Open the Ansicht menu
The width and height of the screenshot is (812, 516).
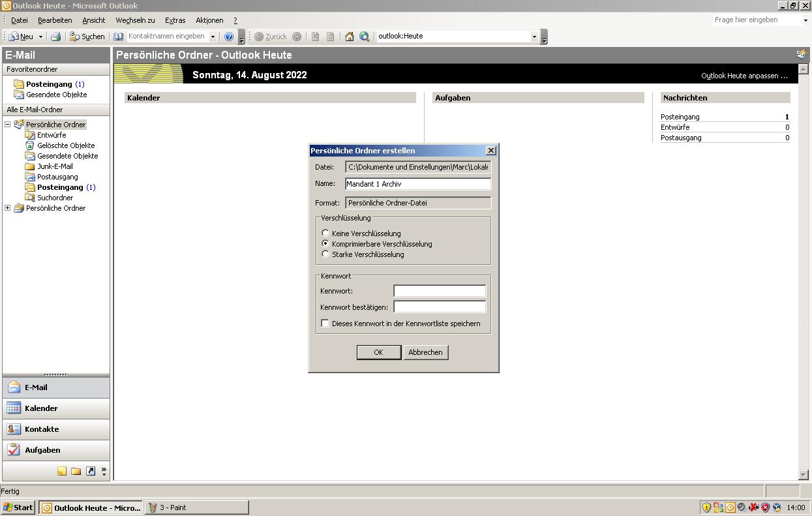coord(94,20)
